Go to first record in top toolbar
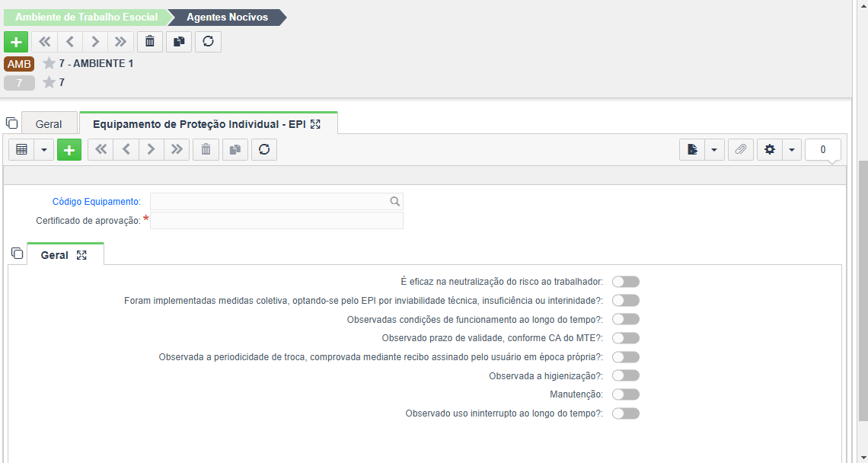The height and width of the screenshot is (463, 868). tap(44, 42)
